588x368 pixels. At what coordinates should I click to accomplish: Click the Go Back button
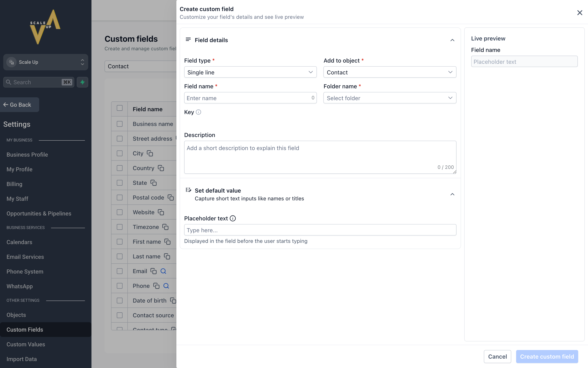[x=19, y=105]
